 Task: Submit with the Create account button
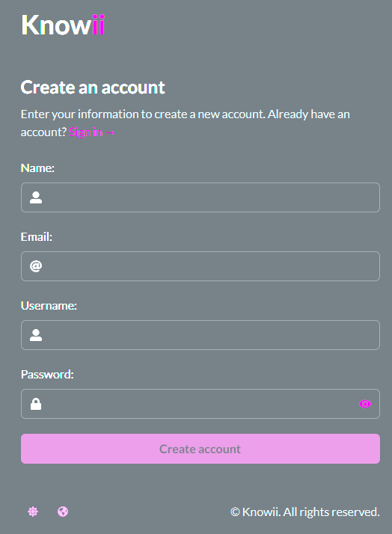click(x=200, y=449)
